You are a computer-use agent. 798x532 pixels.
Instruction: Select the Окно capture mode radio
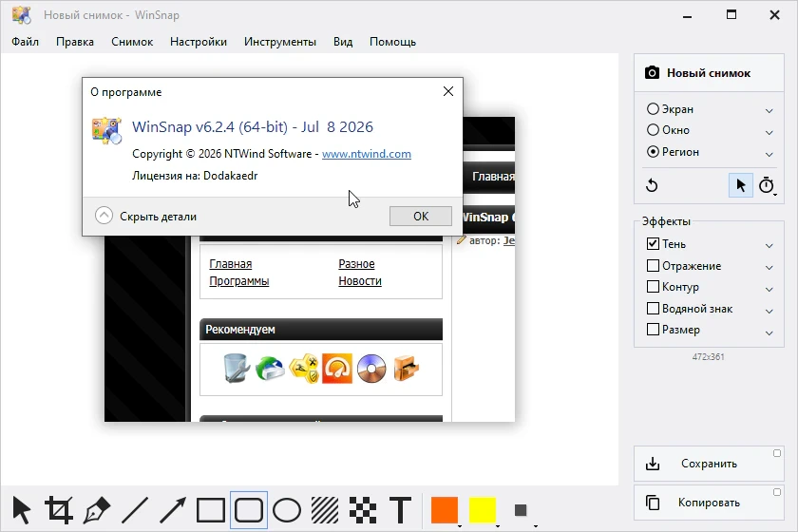coord(653,130)
